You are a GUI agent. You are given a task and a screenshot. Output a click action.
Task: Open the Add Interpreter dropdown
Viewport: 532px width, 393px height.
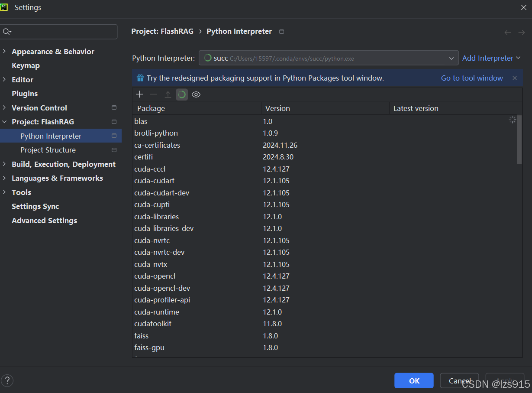coord(491,58)
